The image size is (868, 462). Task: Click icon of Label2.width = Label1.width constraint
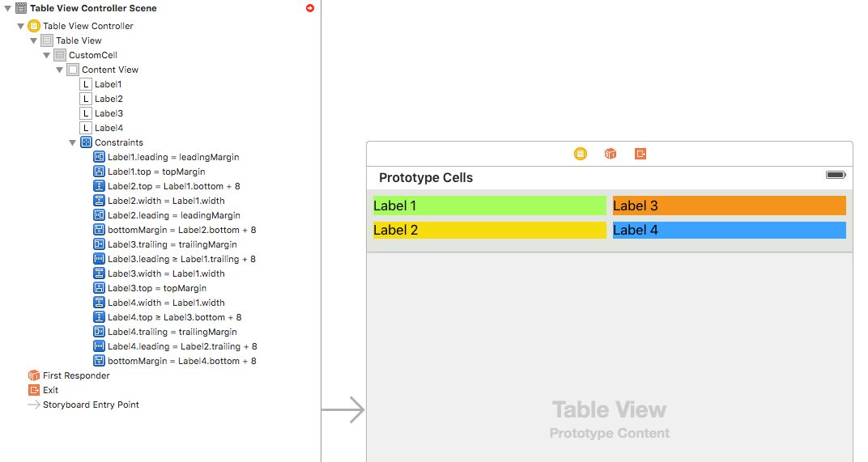(x=99, y=201)
